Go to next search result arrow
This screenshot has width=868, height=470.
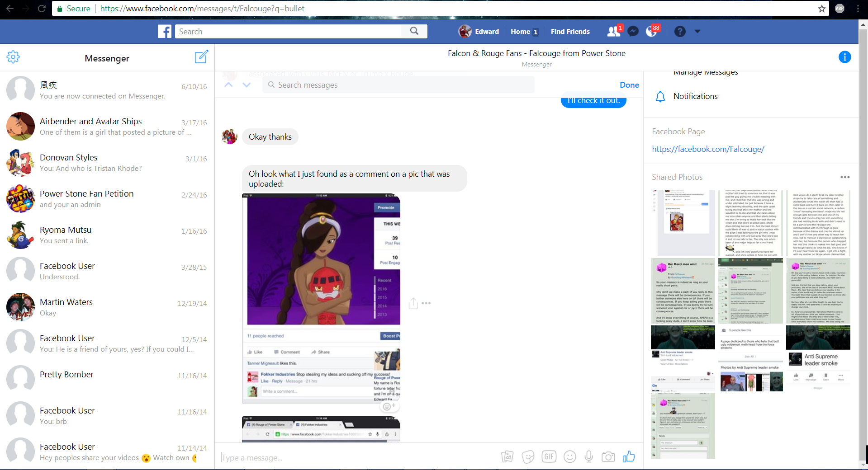(247, 85)
